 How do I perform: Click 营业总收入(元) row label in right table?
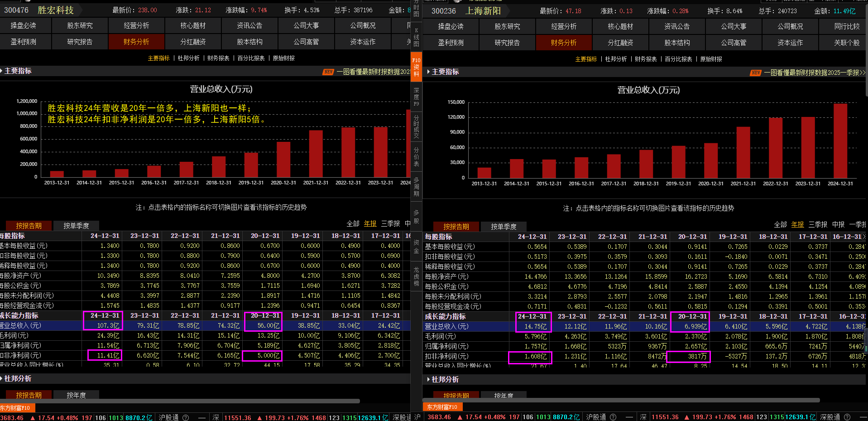tap(446, 326)
